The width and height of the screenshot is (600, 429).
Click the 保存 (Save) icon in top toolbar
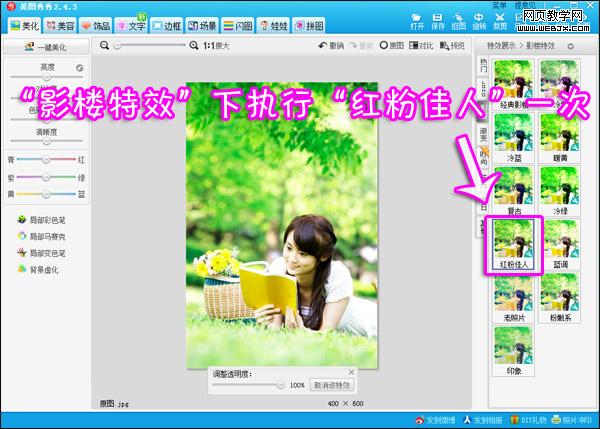[438, 18]
